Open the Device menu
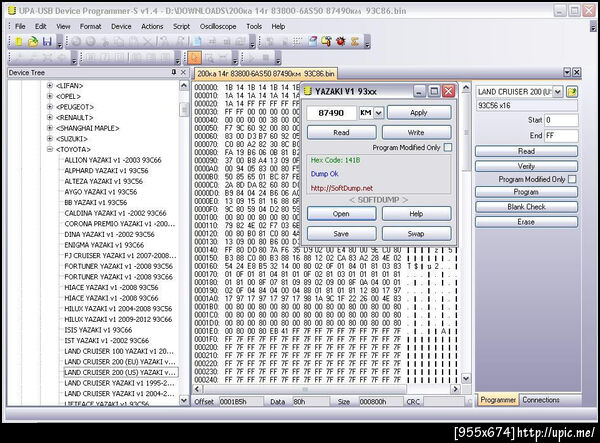This screenshot has width=600, height=443. (121, 26)
